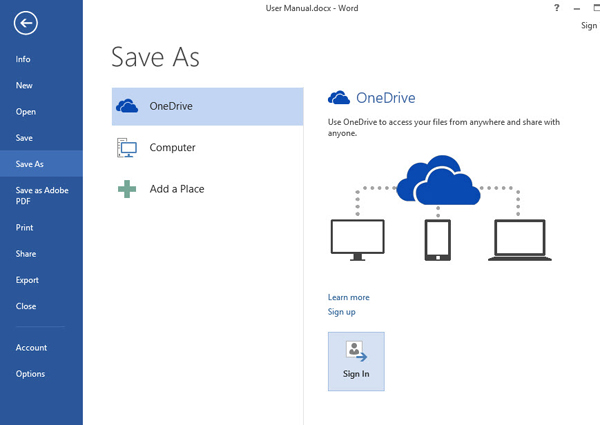Follow the Learn more link
The image size is (600, 425).
349,297
